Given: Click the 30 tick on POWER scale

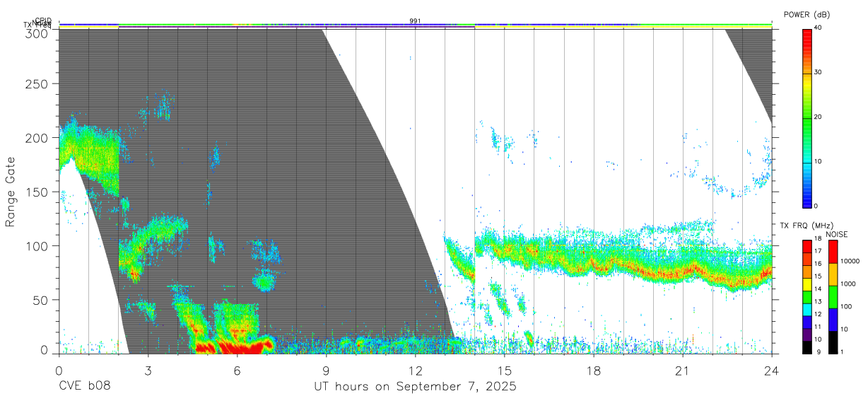Looking at the screenshot, I should point(819,73).
